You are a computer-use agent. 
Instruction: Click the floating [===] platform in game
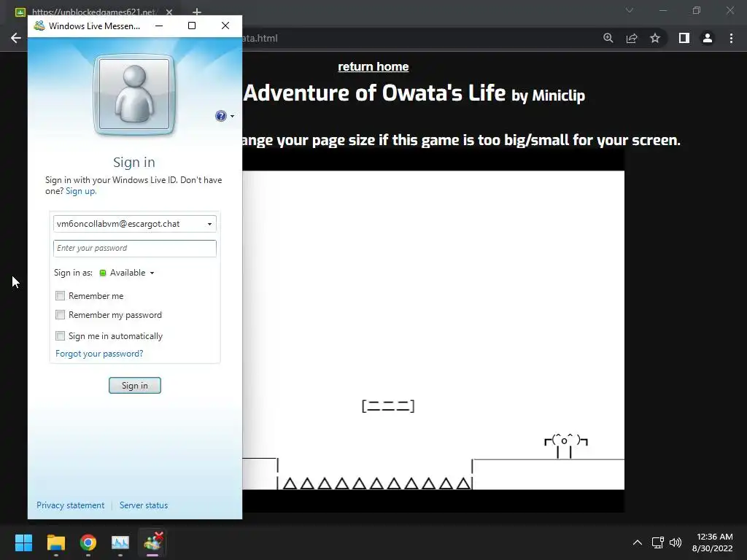click(x=388, y=406)
